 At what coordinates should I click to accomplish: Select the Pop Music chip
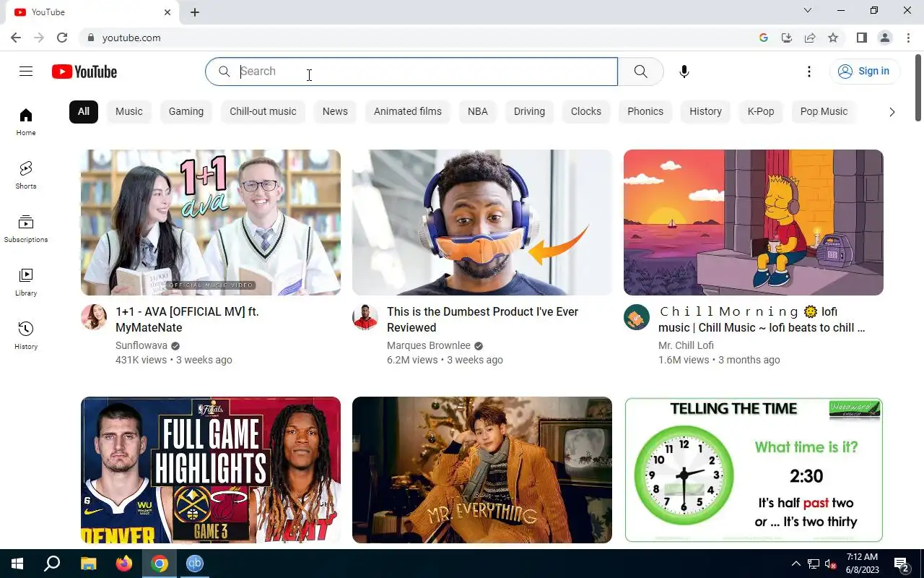824,111
